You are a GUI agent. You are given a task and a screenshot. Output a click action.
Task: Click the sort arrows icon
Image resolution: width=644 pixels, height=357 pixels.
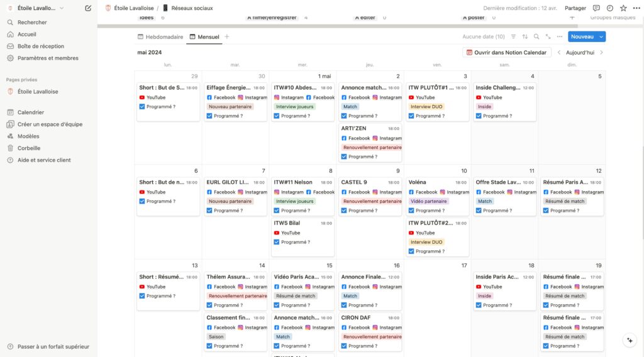(x=525, y=37)
